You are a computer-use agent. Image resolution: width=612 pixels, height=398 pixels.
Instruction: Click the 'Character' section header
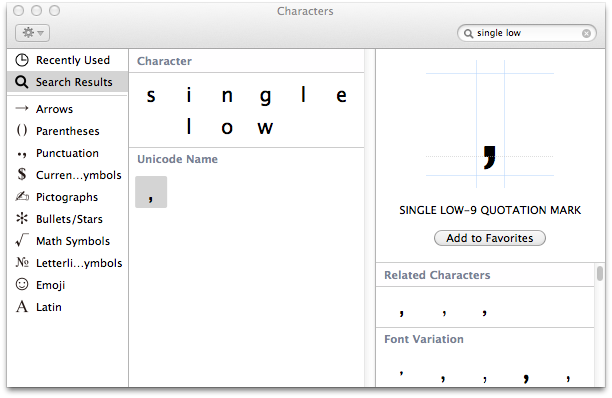[x=164, y=61]
